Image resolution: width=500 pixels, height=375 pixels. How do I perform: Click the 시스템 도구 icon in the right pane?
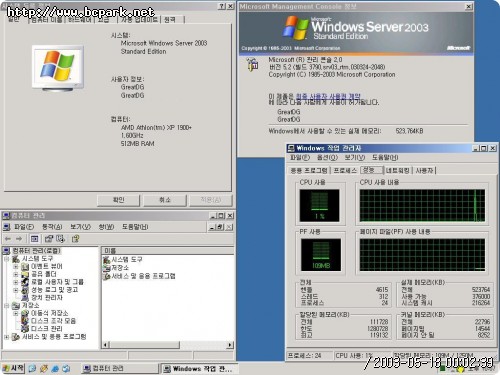[107, 259]
